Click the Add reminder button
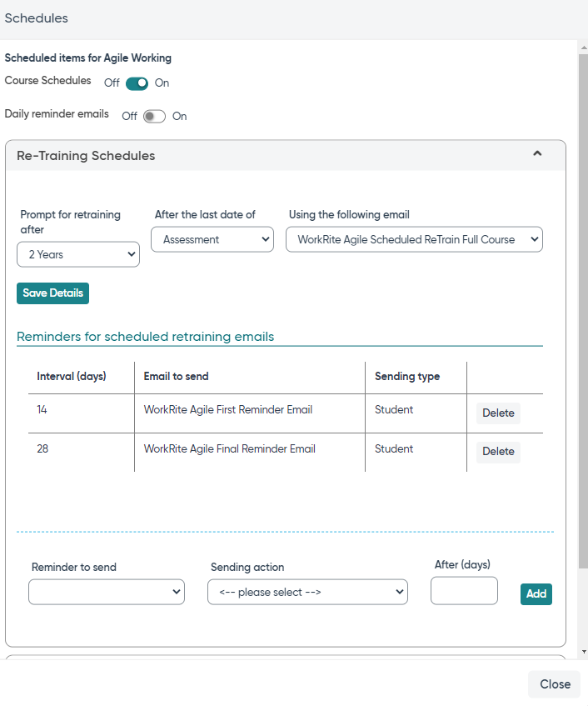Screen dimensions: 588x706 tap(536, 593)
